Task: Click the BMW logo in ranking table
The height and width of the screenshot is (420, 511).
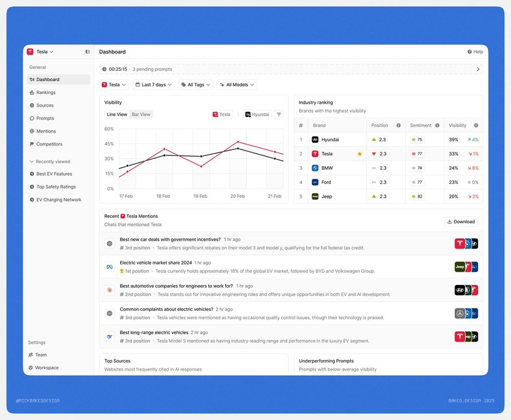Action: [x=315, y=168]
